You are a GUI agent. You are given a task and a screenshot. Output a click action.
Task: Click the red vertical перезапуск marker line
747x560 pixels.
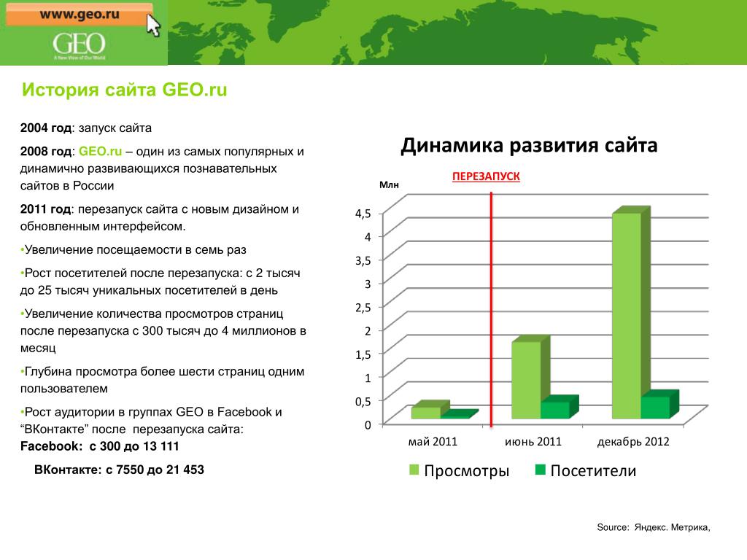(x=491, y=309)
